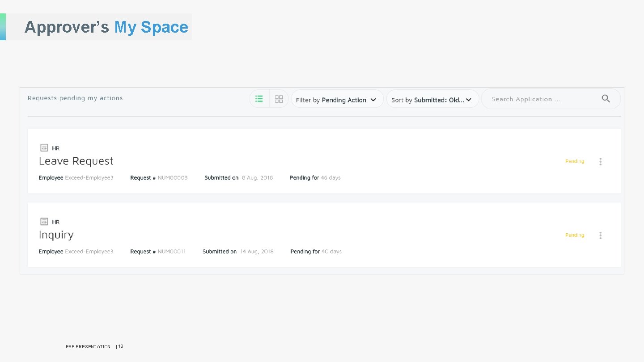Screen dimensions: 644x362
Task: Expand the sort options chevron
Action: (x=469, y=100)
